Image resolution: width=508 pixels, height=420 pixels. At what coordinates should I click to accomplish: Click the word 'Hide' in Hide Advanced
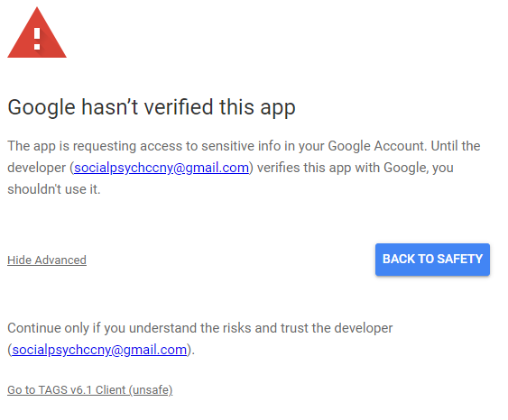20,260
